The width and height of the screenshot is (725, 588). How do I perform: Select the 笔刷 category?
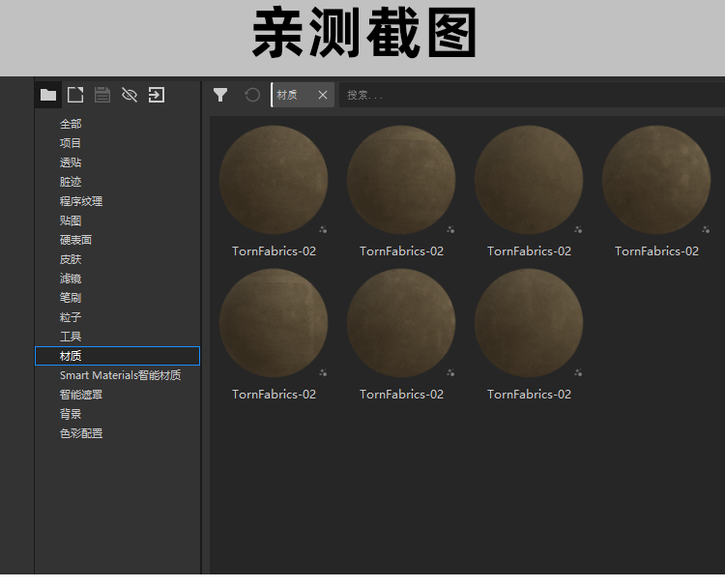71,298
